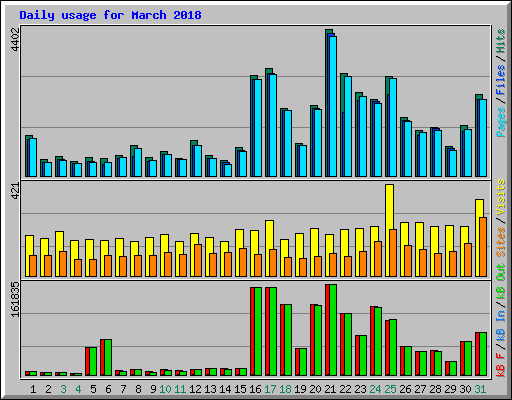Select the orange Sites legend label

point(501,242)
